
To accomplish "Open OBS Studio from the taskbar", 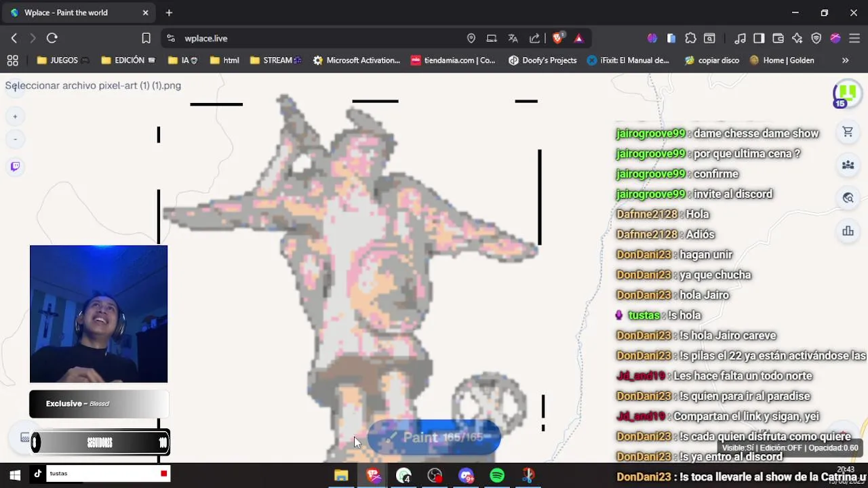I will point(435,476).
